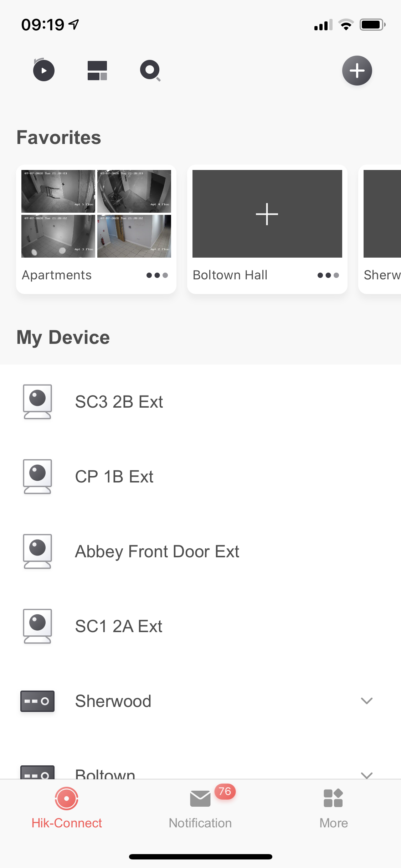401x868 pixels.
Task: Tap the CP 1B Ext camera icon
Action: 37,476
